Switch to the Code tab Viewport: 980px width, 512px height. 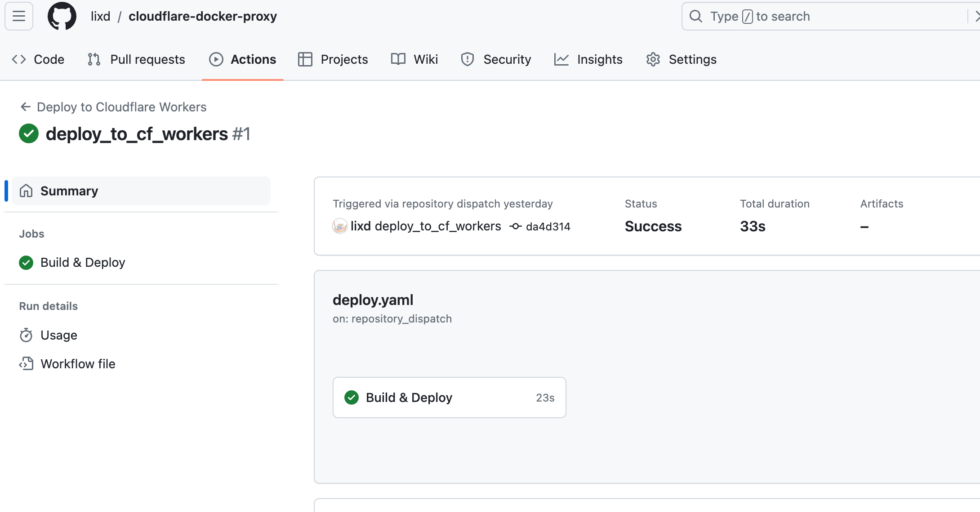[38, 59]
